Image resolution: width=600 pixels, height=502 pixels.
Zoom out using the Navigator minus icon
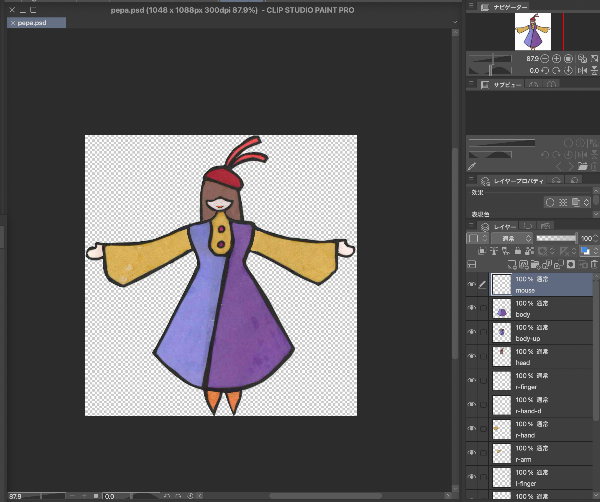(x=545, y=59)
